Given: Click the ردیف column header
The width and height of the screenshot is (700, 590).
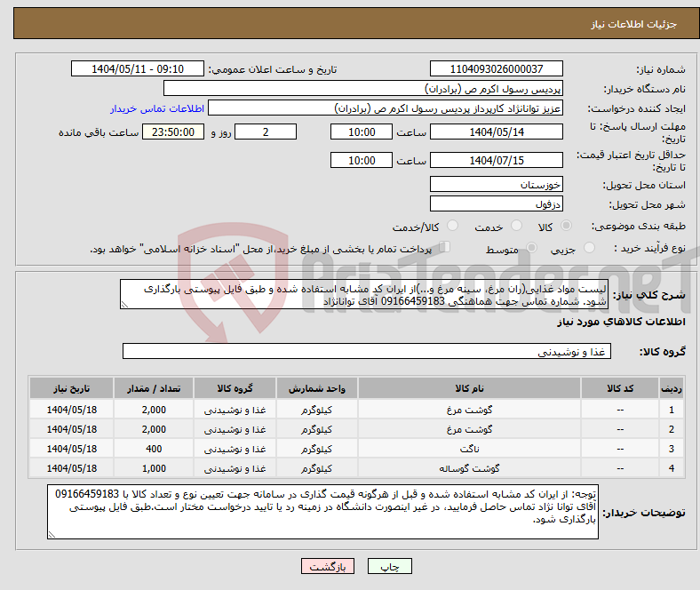Looking at the screenshot, I should [672, 388].
